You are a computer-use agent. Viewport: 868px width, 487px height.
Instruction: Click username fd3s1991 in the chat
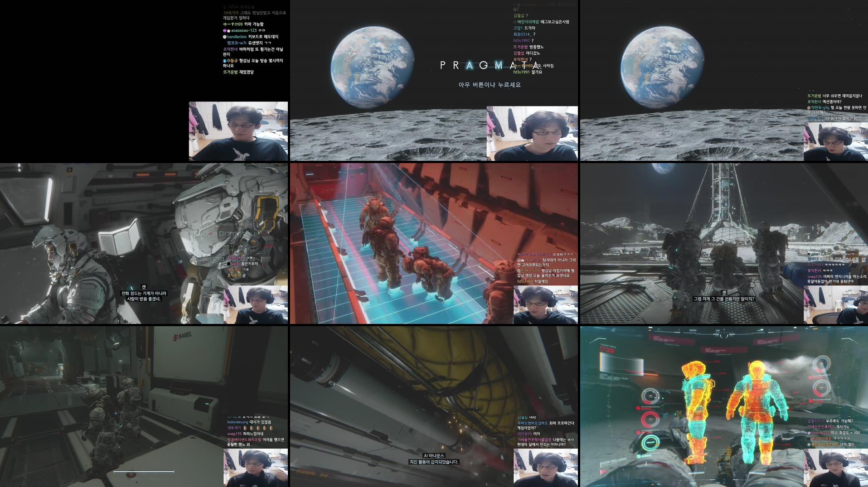point(521,40)
